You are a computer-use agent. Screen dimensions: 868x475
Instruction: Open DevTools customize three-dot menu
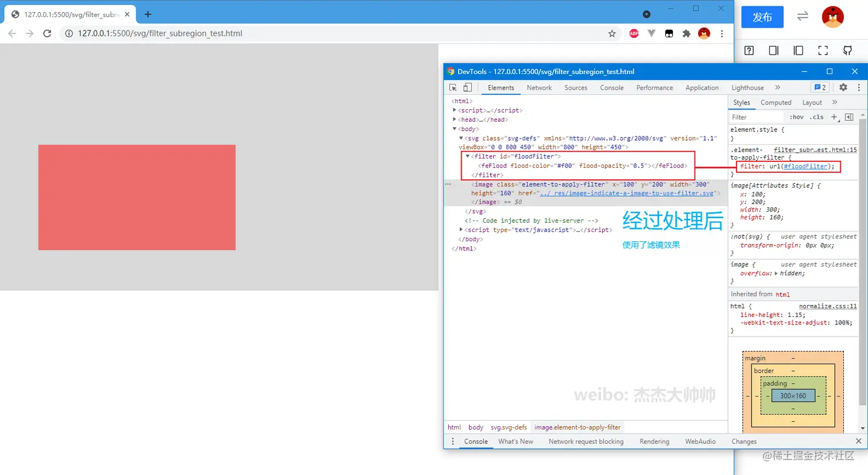859,87
